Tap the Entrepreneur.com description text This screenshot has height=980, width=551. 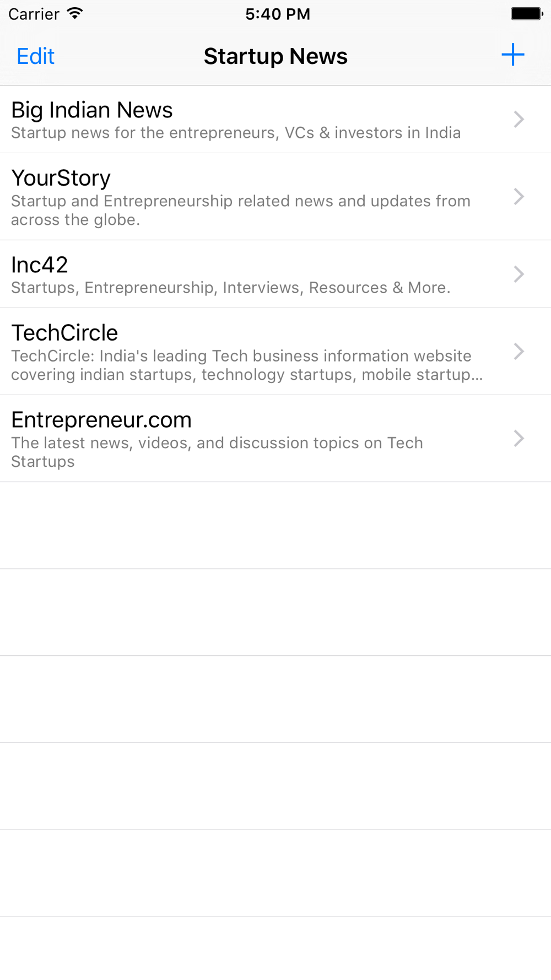pos(217,453)
